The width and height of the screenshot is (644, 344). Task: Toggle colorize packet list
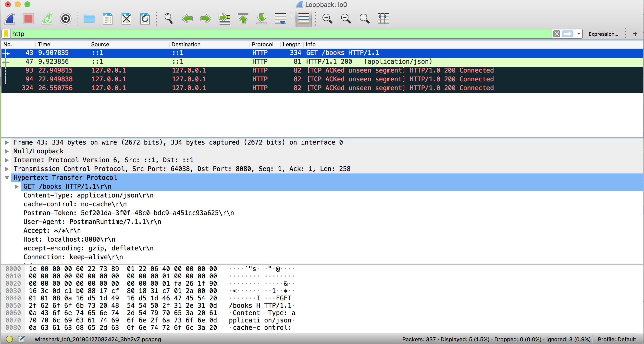click(x=304, y=19)
